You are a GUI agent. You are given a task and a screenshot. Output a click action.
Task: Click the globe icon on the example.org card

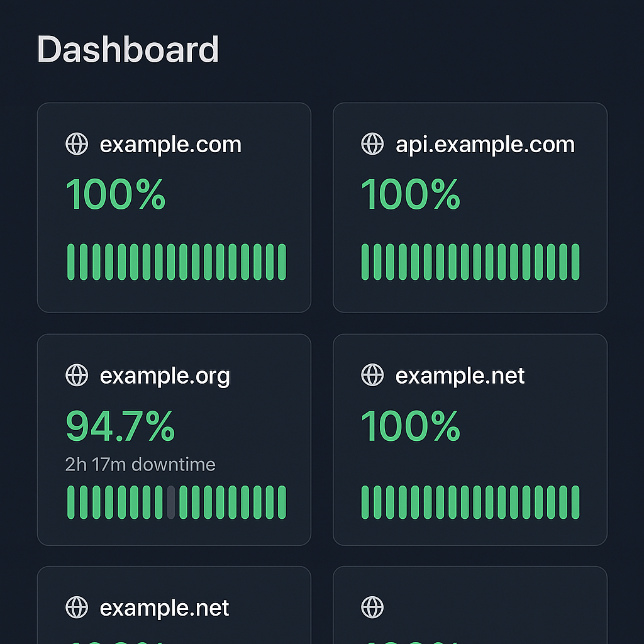77,375
